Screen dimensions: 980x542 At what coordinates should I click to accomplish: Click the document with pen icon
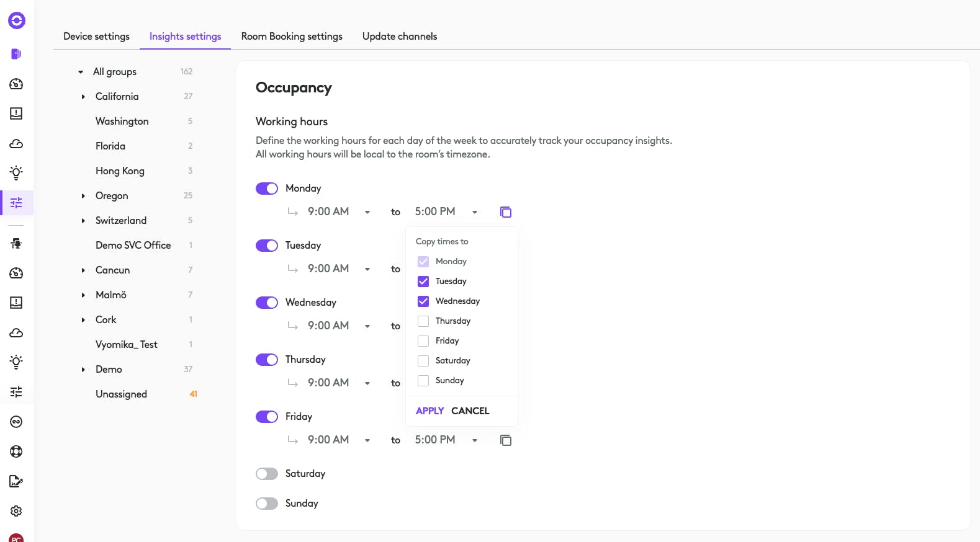click(17, 481)
